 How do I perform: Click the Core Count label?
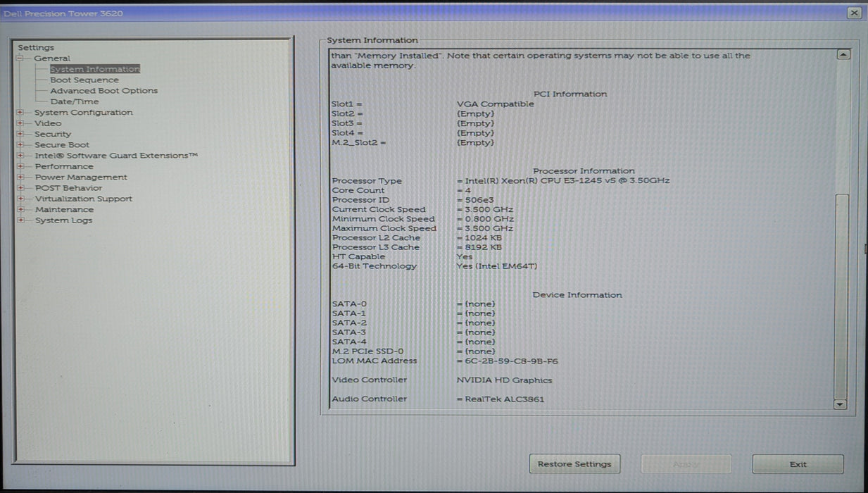tap(358, 190)
